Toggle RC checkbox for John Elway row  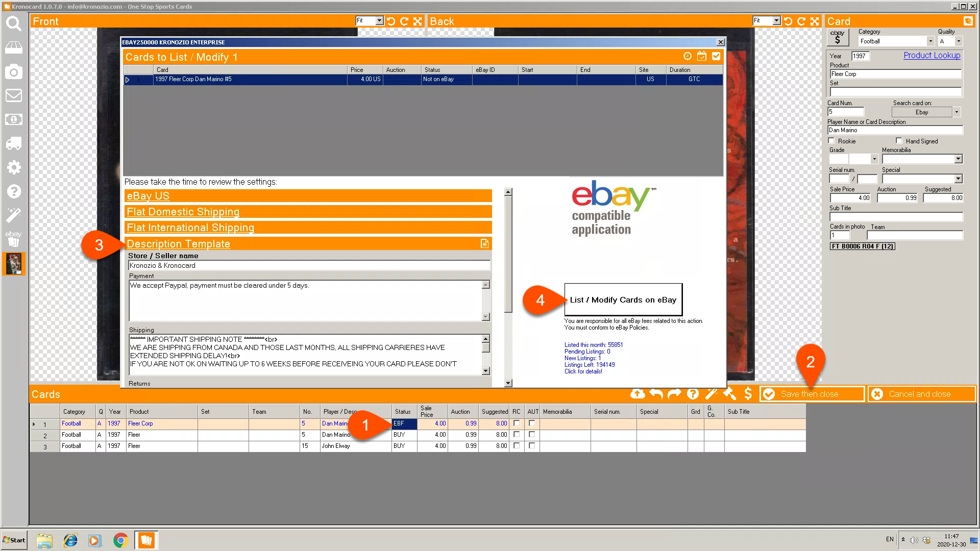click(517, 446)
